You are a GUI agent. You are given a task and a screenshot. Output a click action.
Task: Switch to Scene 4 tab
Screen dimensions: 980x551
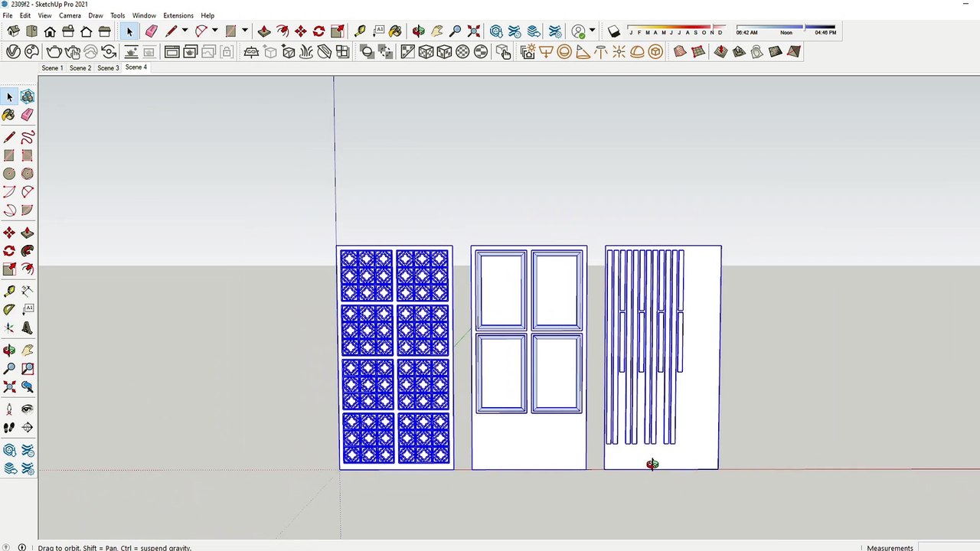click(136, 67)
